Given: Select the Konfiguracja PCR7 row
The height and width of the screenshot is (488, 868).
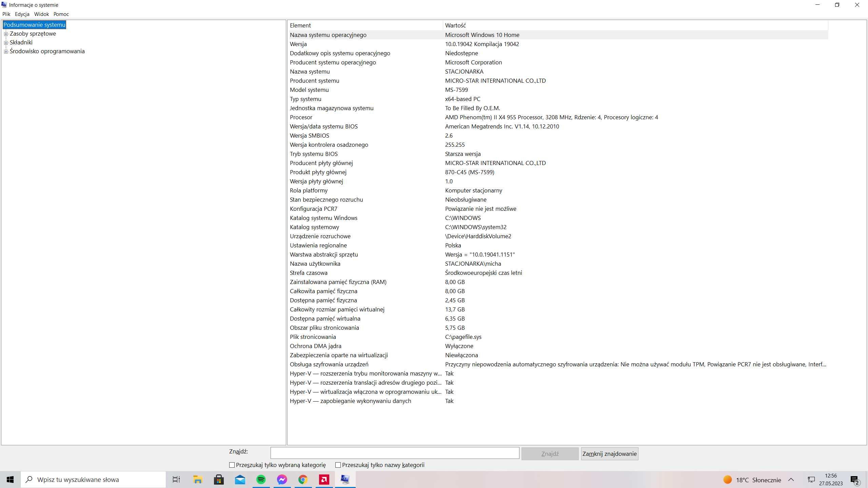Looking at the screenshot, I should 558,209.
